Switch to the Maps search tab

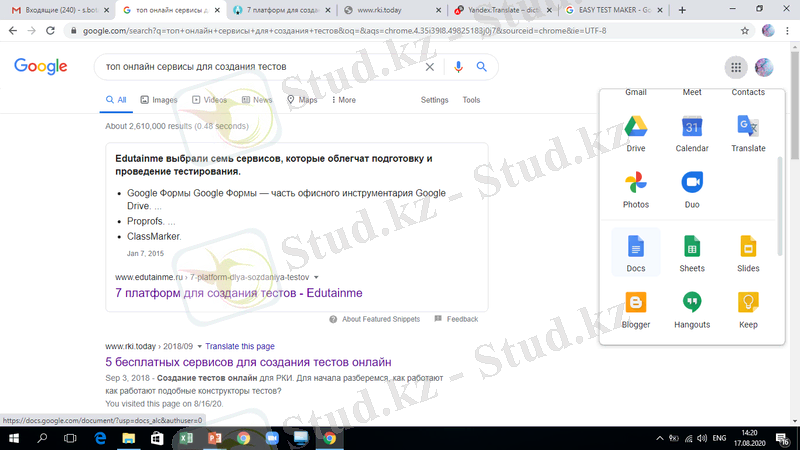[x=302, y=100]
